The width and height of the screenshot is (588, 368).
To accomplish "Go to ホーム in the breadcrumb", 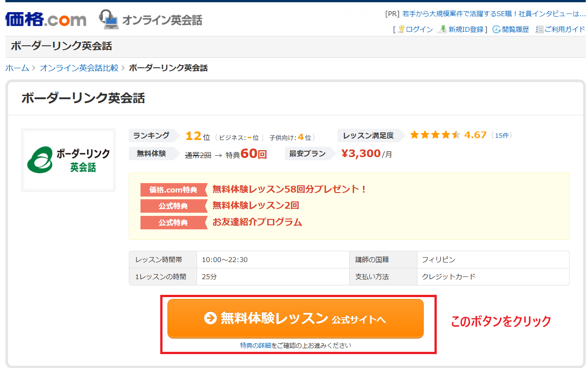I will coord(17,68).
